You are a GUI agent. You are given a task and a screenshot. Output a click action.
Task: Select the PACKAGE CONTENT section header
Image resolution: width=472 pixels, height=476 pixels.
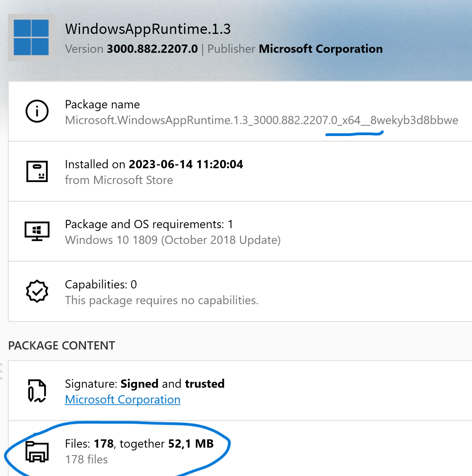coord(62,345)
